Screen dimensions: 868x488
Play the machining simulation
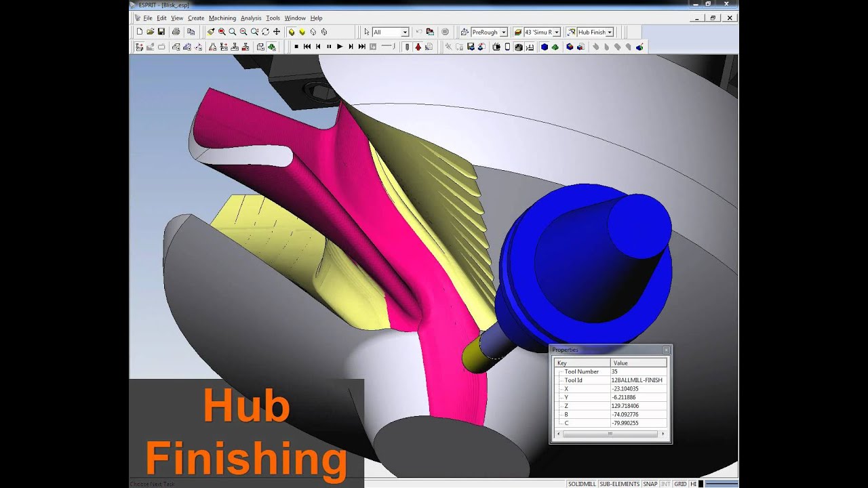click(x=340, y=47)
